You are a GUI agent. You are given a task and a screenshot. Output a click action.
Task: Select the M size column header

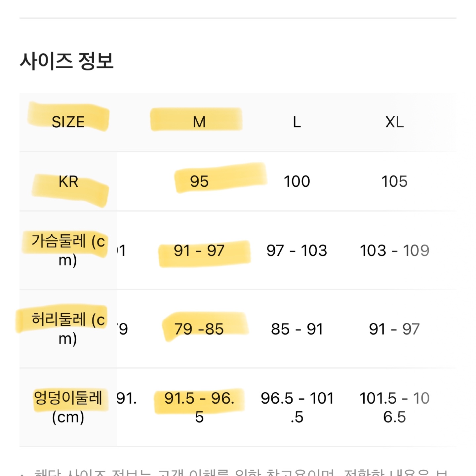pyautogui.click(x=199, y=122)
